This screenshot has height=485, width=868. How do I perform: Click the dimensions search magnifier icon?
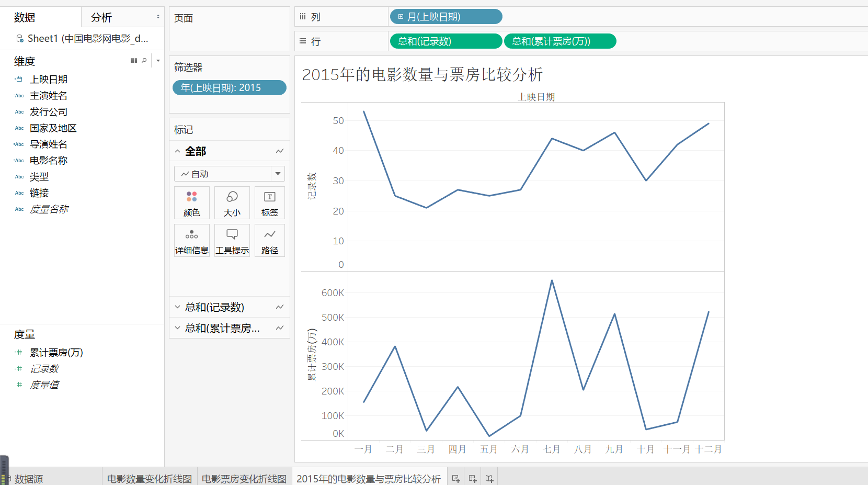[144, 61]
